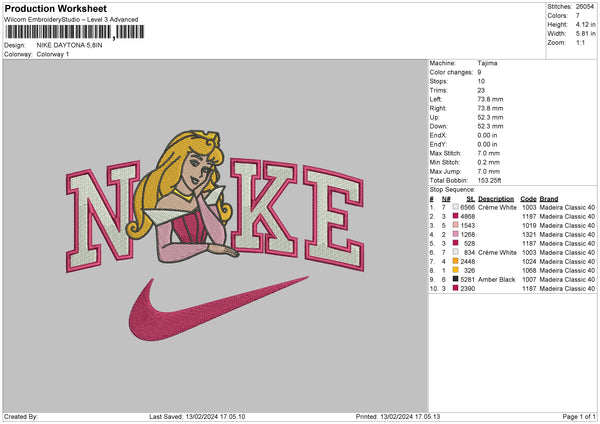The width and height of the screenshot is (600, 424).
Task: Click the Machine value Tajima
Action: 487,63
